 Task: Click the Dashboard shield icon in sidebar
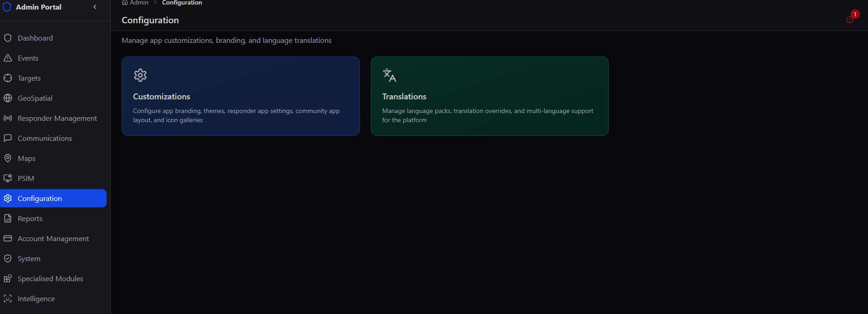click(8, 38)
